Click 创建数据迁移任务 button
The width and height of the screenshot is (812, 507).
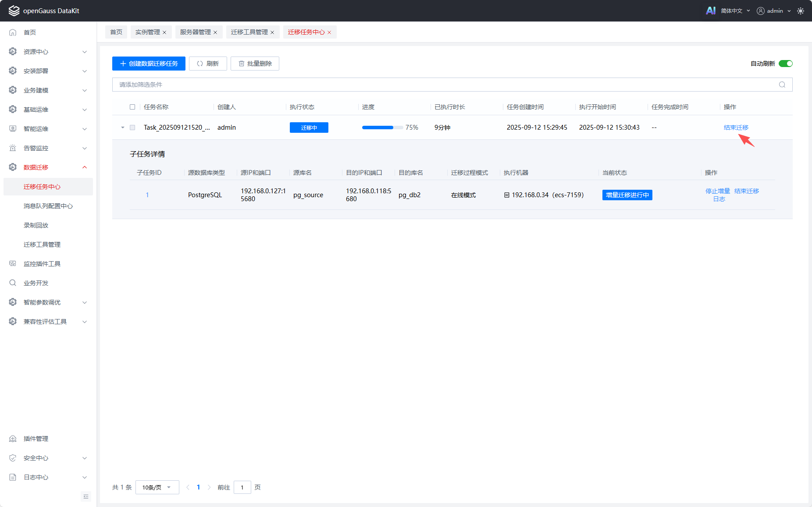pyautogui.click(x=149, y=64)
